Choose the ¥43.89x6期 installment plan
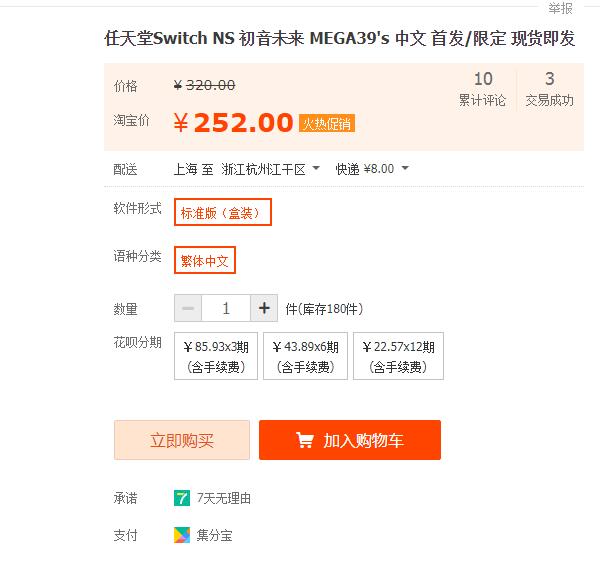Viewport: 600px width, 579px height. coord(305,356)
